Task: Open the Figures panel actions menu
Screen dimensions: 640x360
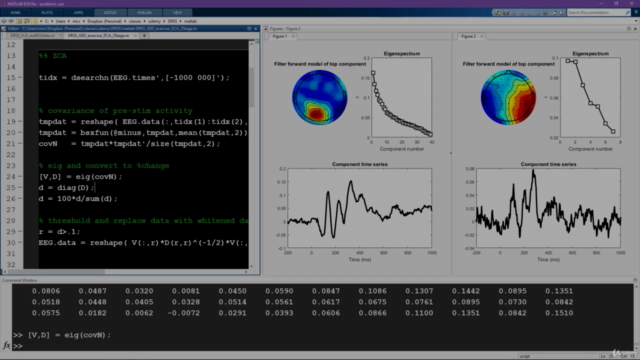Action: pos(629,29)
